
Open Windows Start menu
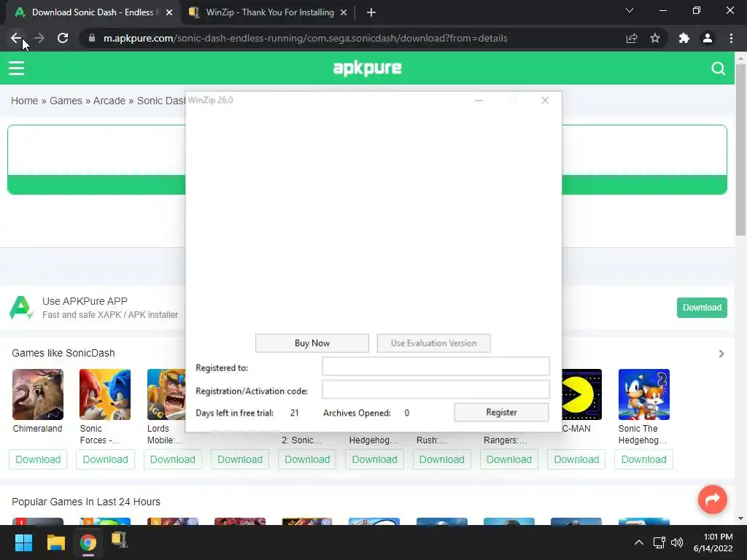23,542
